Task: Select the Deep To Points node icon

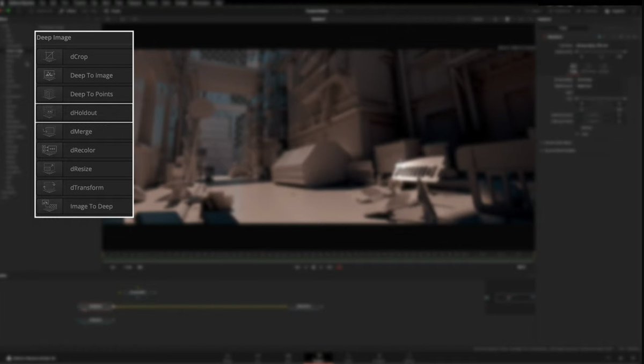Action: 49,94
